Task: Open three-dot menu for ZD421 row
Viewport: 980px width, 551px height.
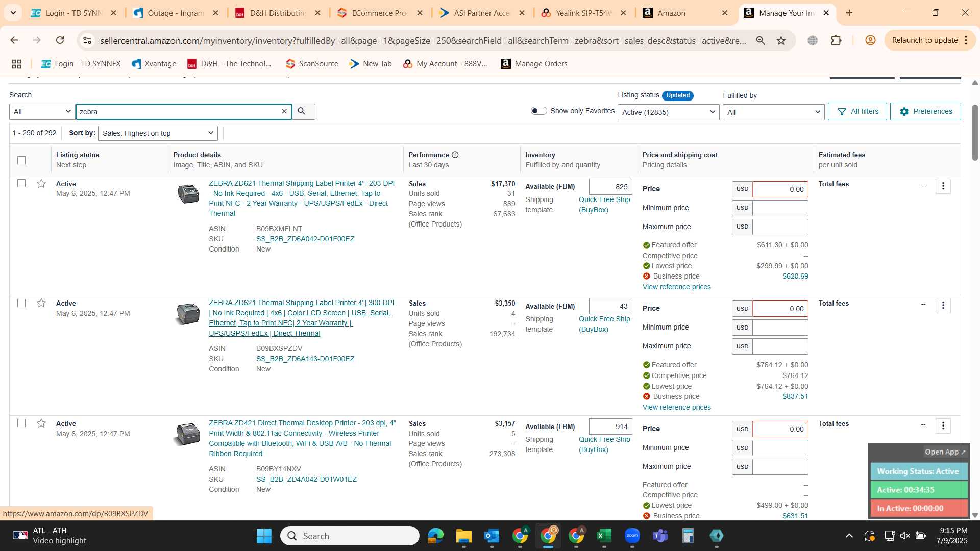Action: tap(943, 426)
